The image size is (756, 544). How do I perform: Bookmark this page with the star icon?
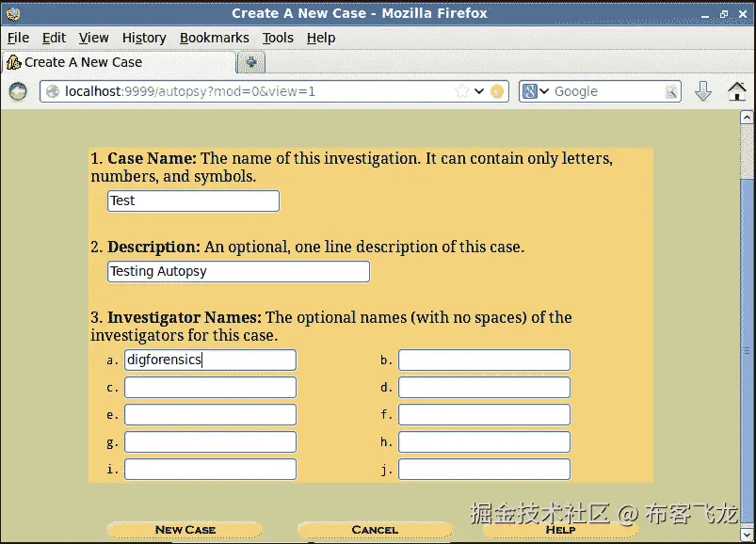click(462, 91)
